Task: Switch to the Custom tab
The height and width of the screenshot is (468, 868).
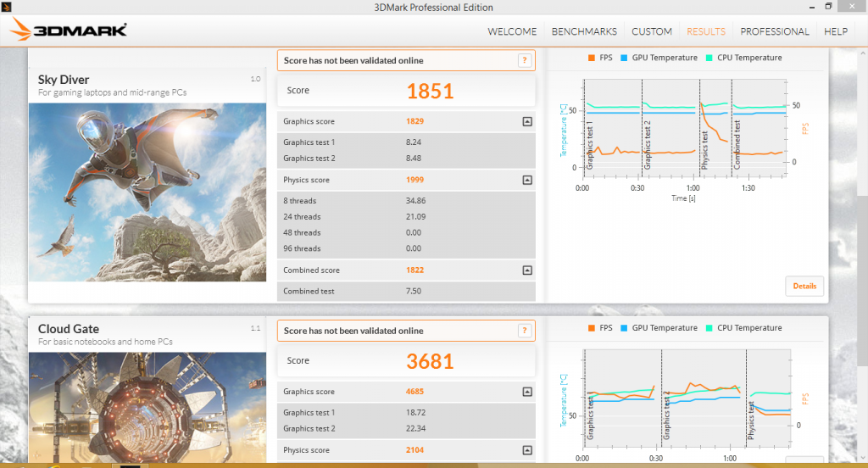Action: [x=652, y=31]
